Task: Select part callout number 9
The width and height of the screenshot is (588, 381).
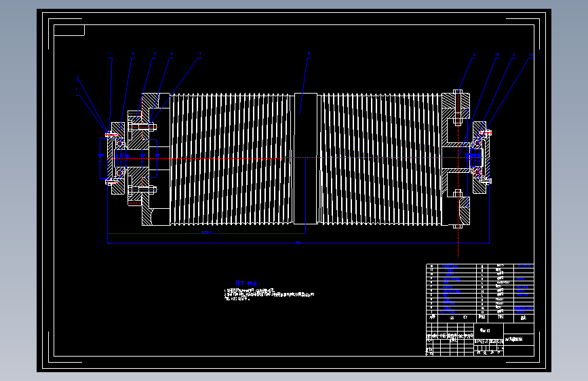Action: [474, 55]
